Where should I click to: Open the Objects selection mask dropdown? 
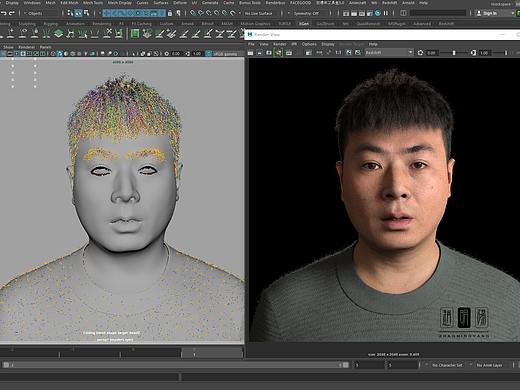(42, 13)
